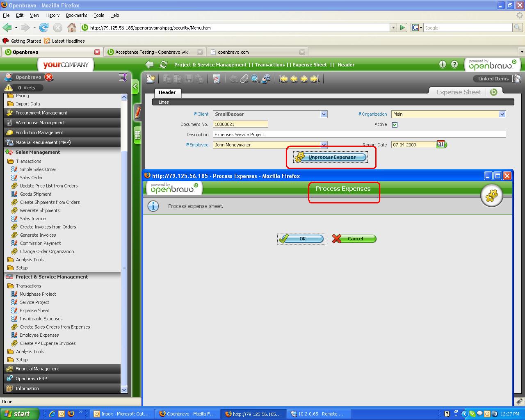Open the History menu
The image size is (525, 420).
(x=52, y=15)
